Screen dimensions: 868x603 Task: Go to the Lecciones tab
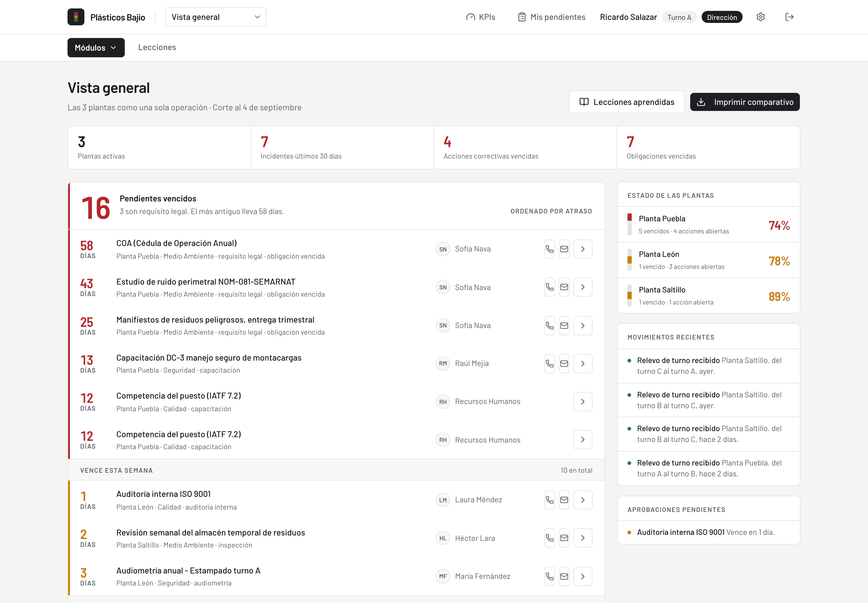pyautogui.click(x=157, y=47)
